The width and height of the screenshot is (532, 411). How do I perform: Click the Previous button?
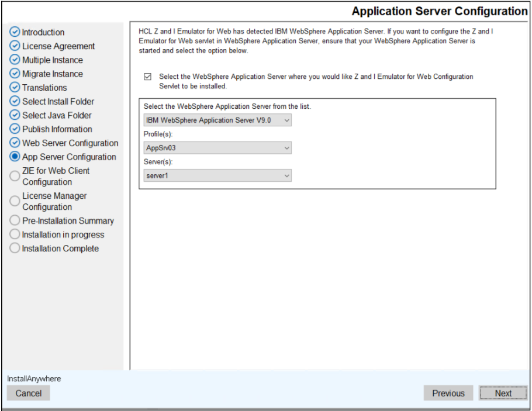click(x=448, y=393)
